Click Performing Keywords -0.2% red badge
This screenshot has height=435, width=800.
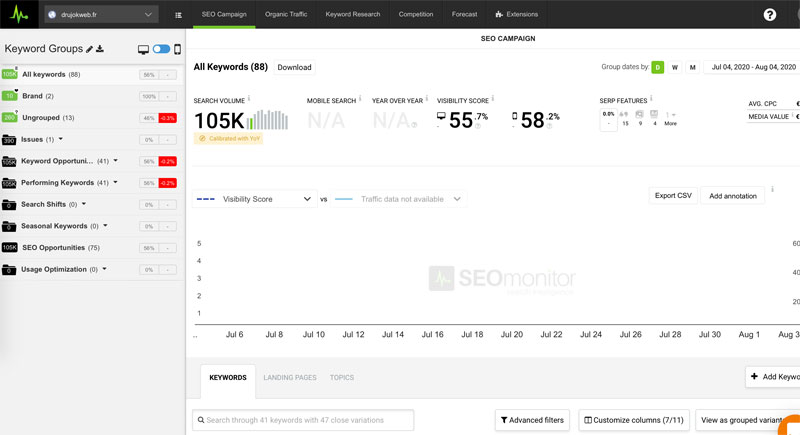click(167, 183)
